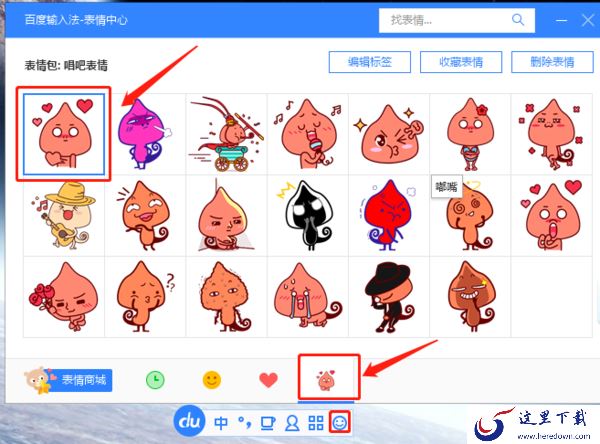The height and width of the screenshot is (444, 600).
Task: Select the black fedora dancing peach sticker
Action: tap(389, 297)
